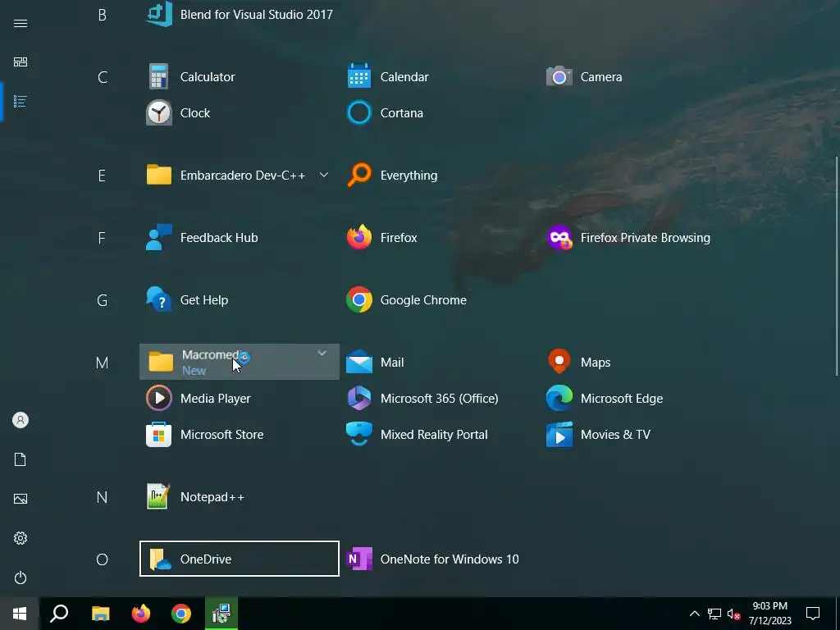Launch Microsoft Edge
Image resolution: width=840 pixels, height=630 pixels.
(639, 399)
